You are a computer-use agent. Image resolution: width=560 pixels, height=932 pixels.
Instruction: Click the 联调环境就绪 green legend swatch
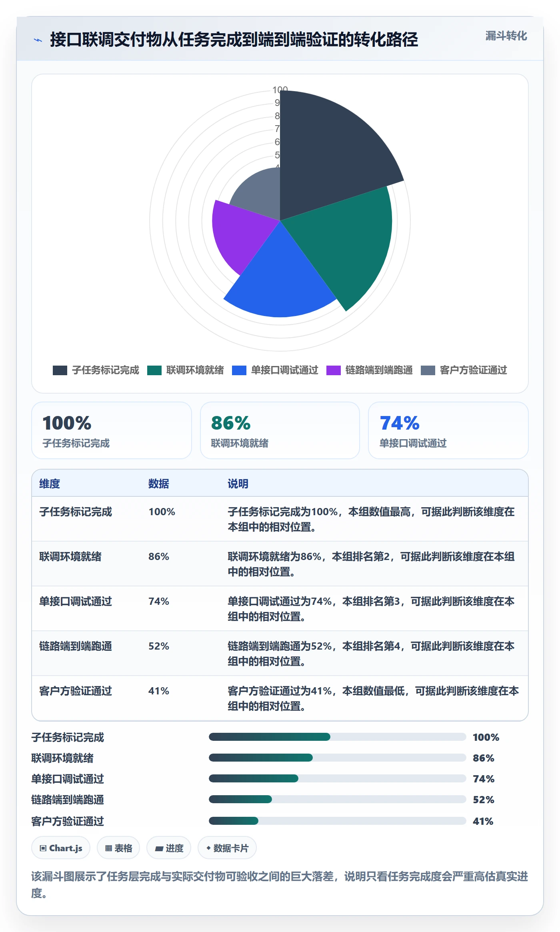point(154,370)
